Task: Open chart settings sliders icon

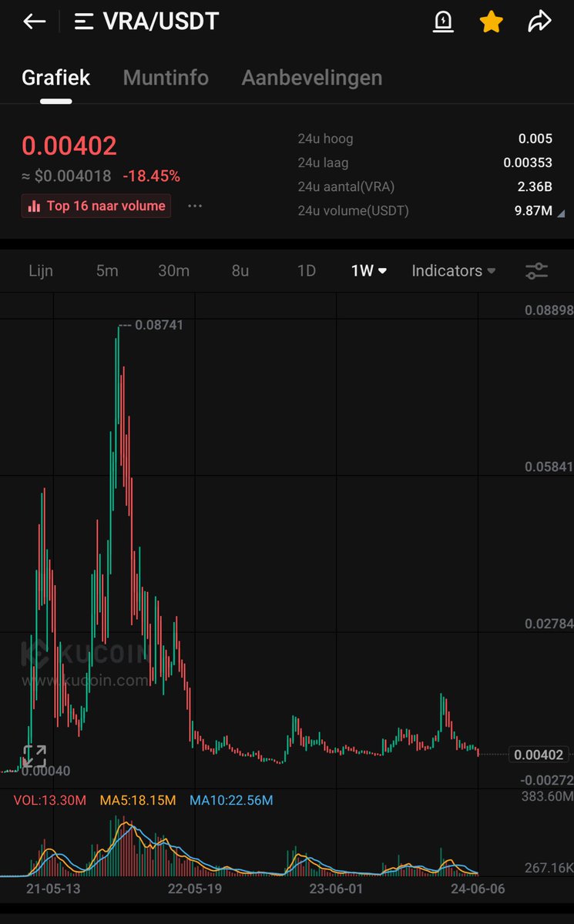Action: click(x=536, y=271)
